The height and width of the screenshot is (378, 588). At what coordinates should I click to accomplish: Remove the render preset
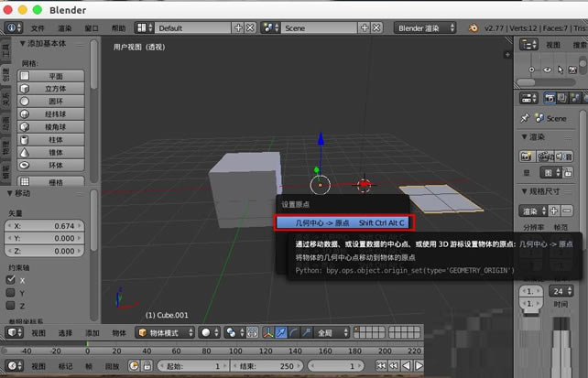[567, 211]
